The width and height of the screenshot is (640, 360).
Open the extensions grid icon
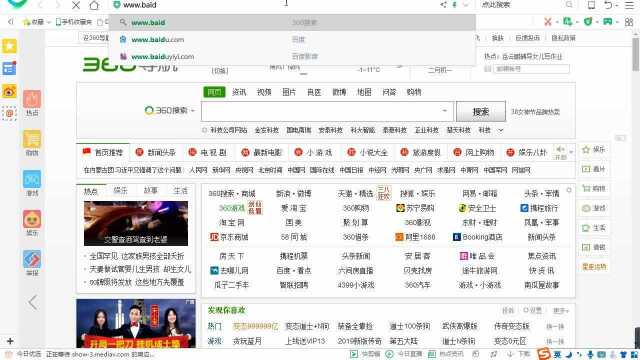[x=629, y=22]
